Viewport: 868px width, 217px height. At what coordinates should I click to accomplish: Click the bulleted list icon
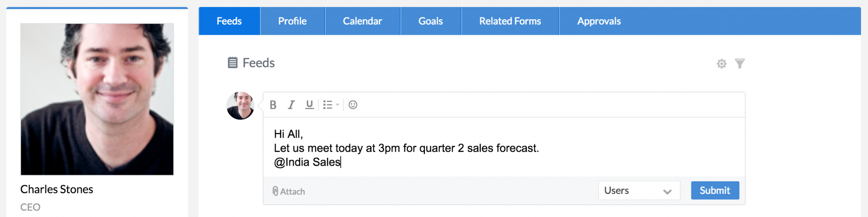[x=328, y=105]
